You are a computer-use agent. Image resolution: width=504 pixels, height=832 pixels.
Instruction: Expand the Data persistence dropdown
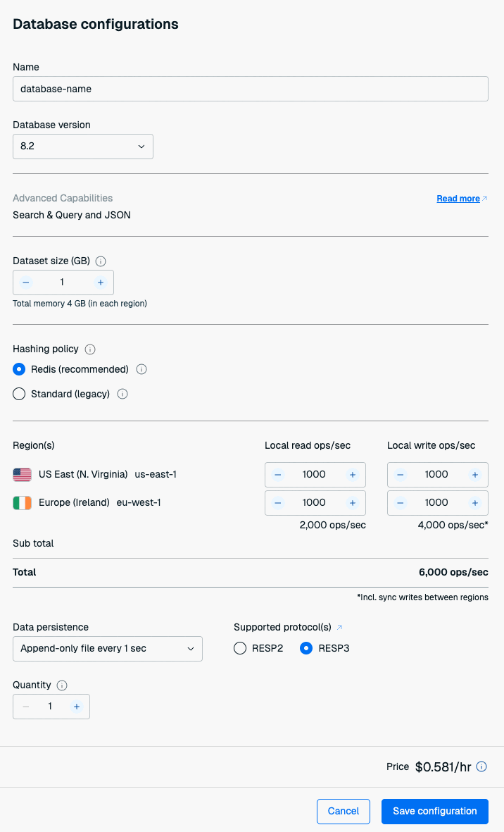[x=108, y=649]
